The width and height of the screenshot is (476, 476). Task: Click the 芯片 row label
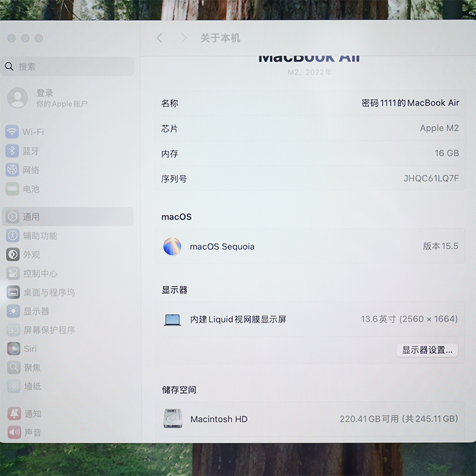(170, 129)
